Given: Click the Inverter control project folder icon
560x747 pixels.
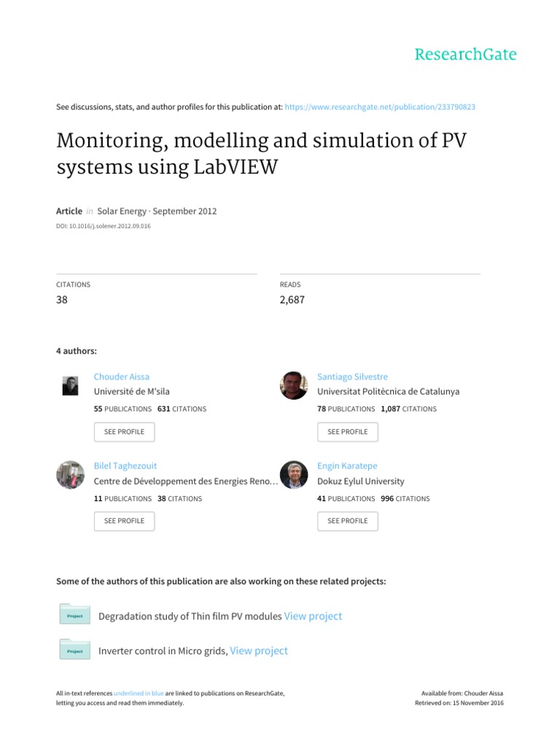Looking at the screenshot, I should tap(74, 649).
